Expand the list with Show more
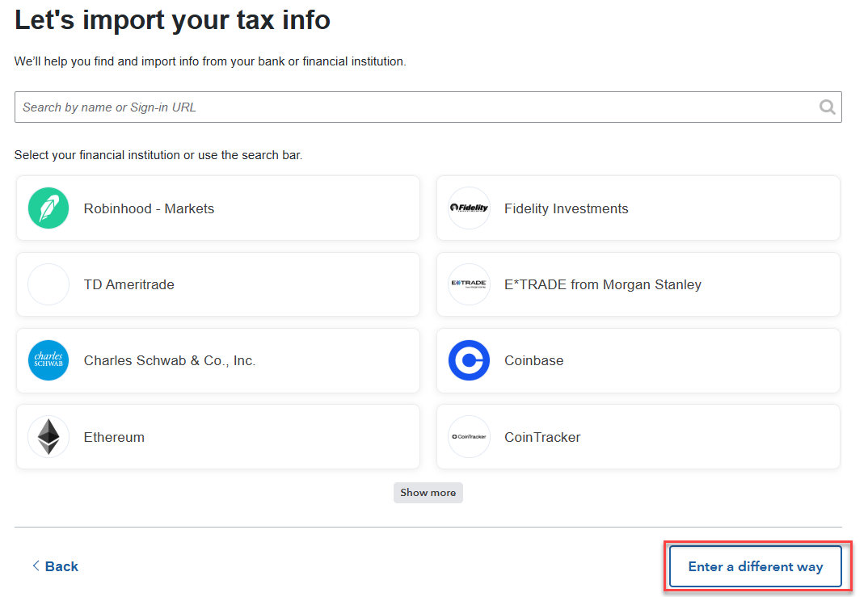This screenshot has width=868, height=597. (428, 493)
